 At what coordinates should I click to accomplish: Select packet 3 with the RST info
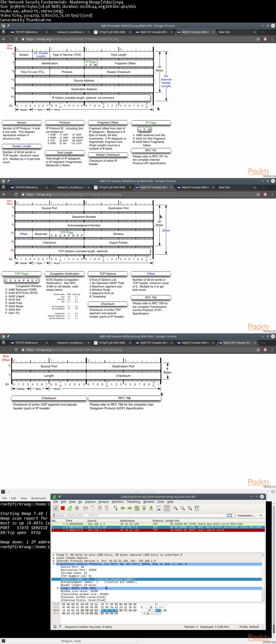(x=158, y=530)
